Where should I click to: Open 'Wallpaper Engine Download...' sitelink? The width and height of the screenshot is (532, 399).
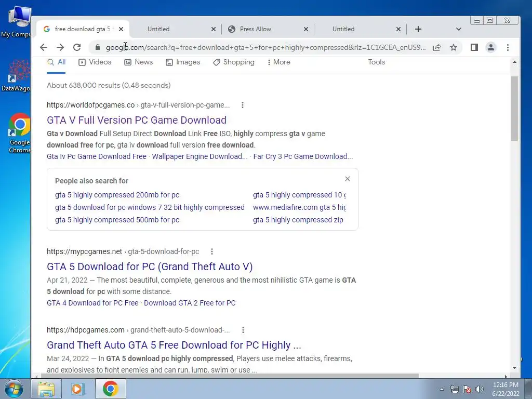[199, 156]
